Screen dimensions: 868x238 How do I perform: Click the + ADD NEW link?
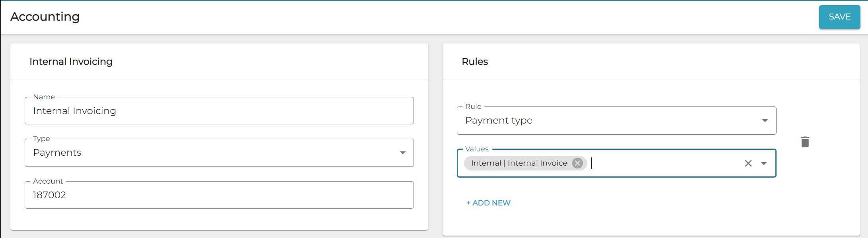488,203
